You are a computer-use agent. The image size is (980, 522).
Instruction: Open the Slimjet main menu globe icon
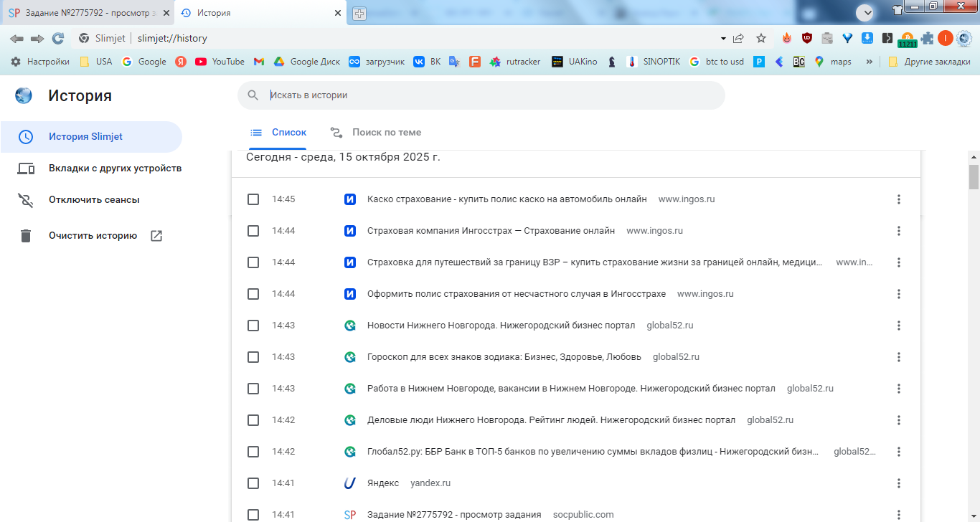(964, 39)
